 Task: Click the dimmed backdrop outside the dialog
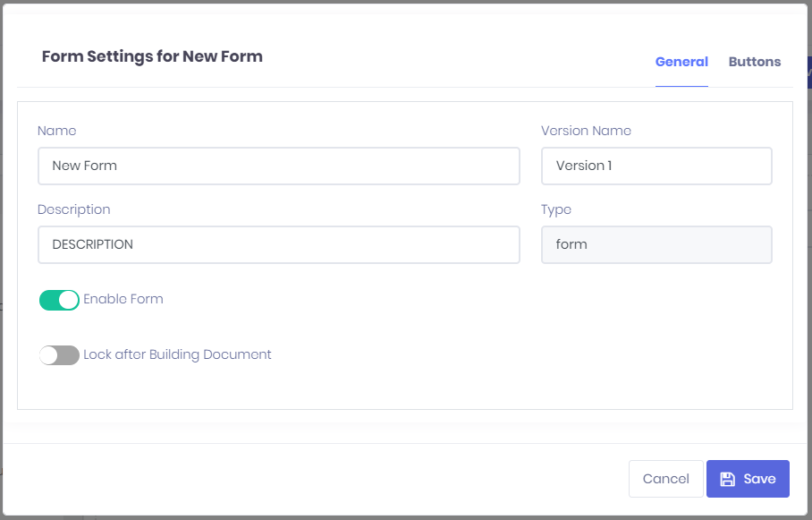808,269
